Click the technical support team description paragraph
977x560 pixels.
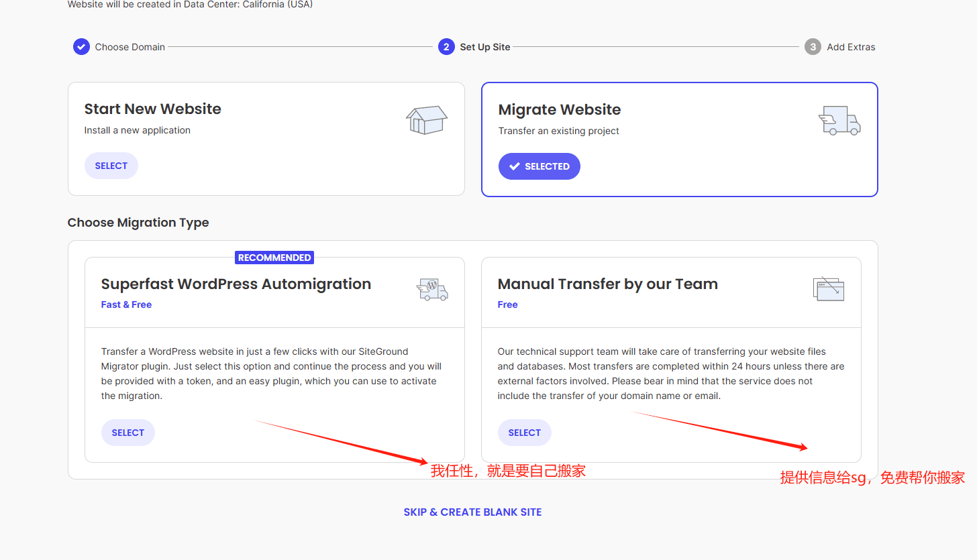[x=671, y=374]
